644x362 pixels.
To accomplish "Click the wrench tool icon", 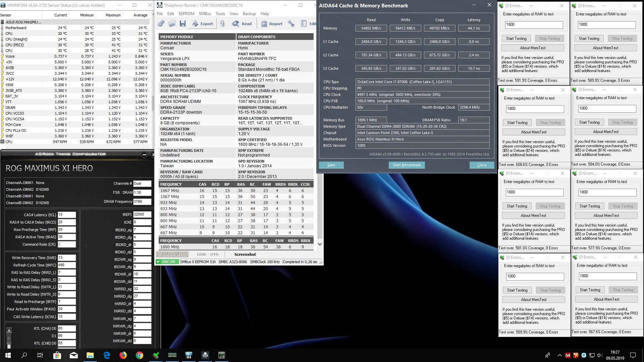I will (x=291, y=23).
